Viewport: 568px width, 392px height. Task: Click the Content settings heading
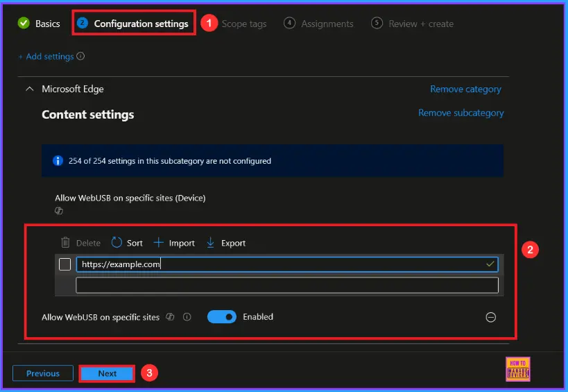pyautogui.click(x=87, y=115)
